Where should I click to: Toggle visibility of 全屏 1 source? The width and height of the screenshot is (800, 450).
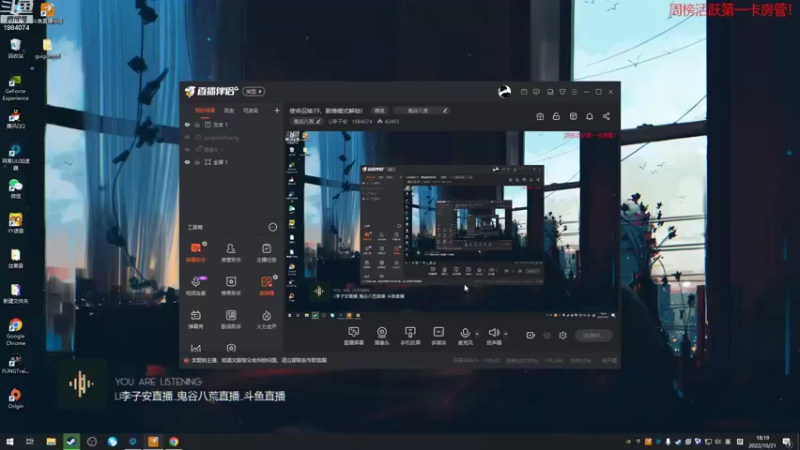point(187,162)
